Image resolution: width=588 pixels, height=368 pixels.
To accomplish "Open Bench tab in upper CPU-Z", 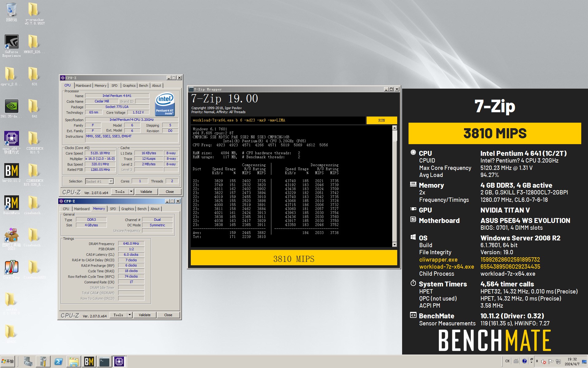I will pos(143,86).
